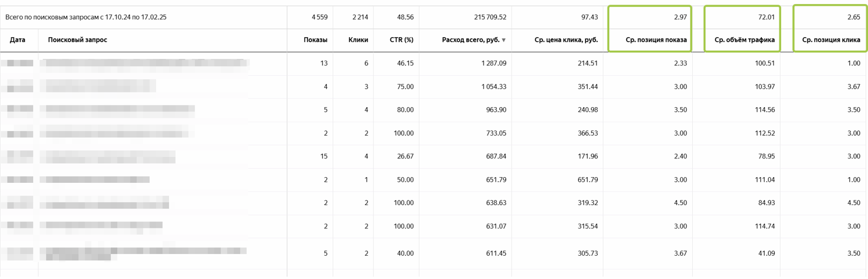Click the total average position value 2.97

click(680, 17)
